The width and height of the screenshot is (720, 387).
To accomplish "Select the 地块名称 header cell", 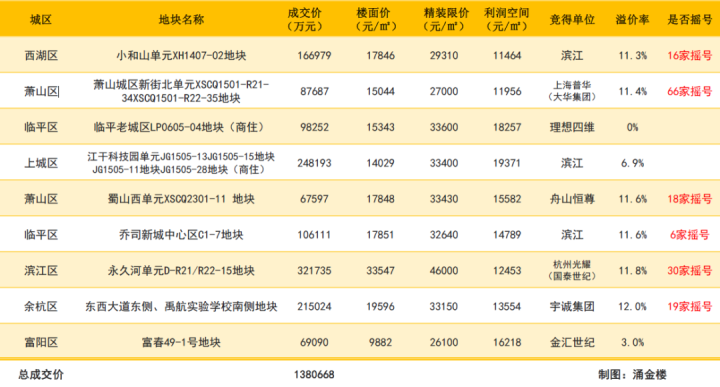I will pos(181,20).
